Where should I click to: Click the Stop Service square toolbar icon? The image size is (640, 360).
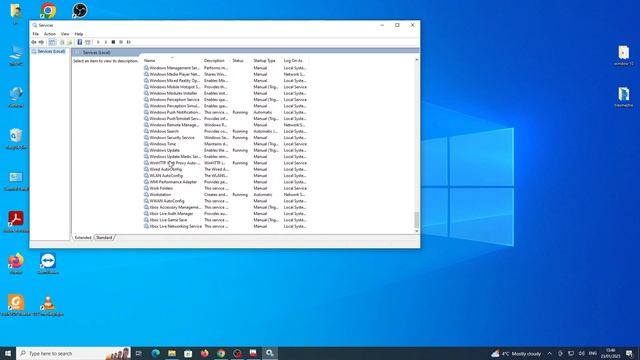pos(113,42)
